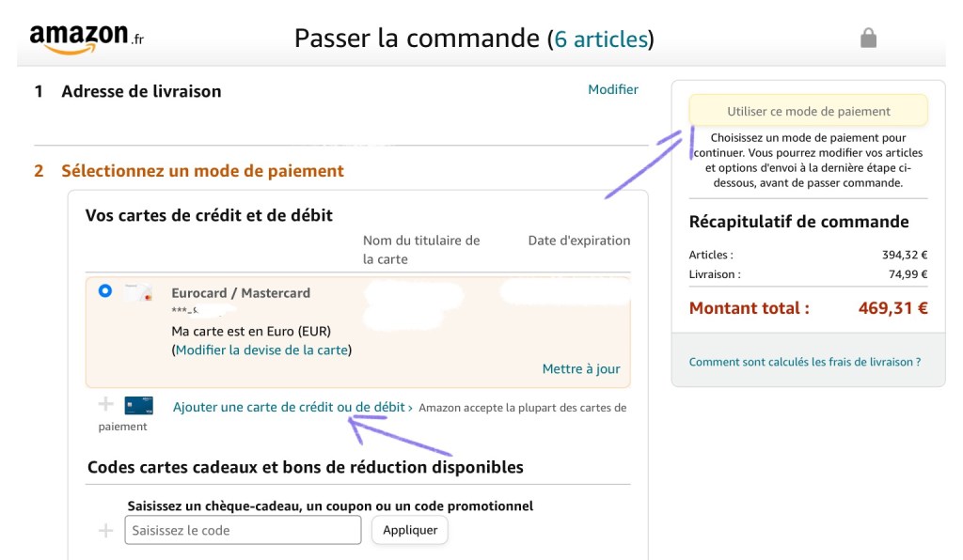Click the chevron after add card link
The width and height of the screenshot is (963, 560).
coord(410,408)
